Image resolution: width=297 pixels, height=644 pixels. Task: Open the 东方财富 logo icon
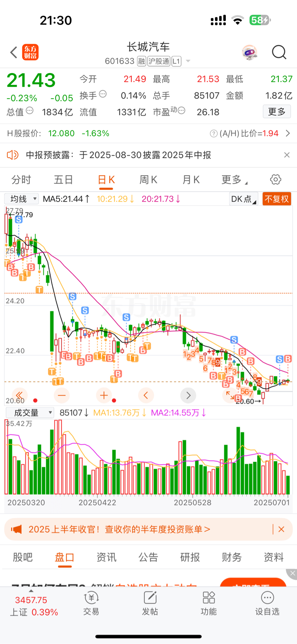[31, 52]
